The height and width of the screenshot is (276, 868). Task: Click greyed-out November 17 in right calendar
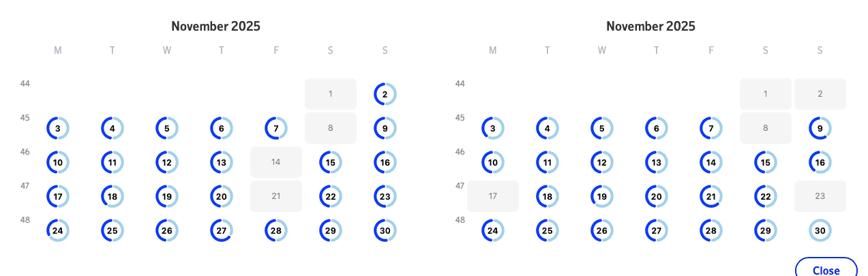click(x=493, y=196)
